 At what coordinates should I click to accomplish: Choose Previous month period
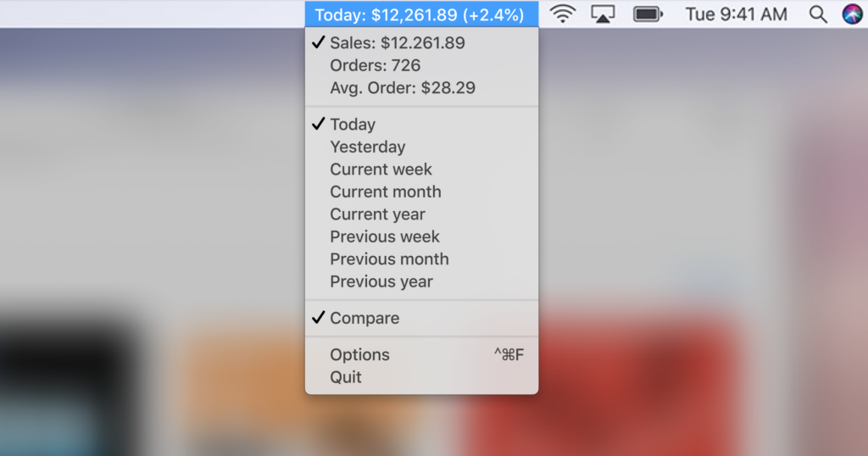[x=421, y=259]
